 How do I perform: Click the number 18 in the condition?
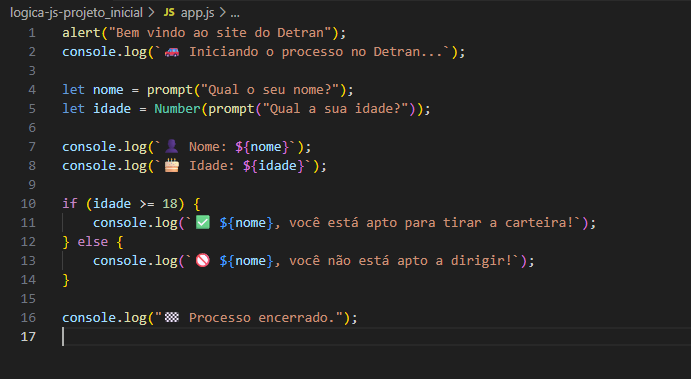(x=170, y=204)
